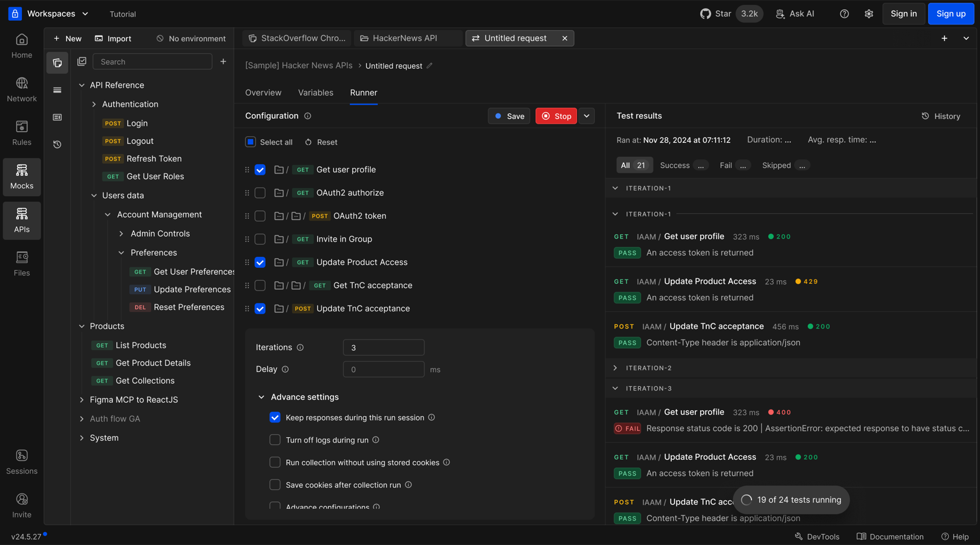Click the info icon next to Delay
Viewport: 980px width, 545px height.
(x=285, y=369)
